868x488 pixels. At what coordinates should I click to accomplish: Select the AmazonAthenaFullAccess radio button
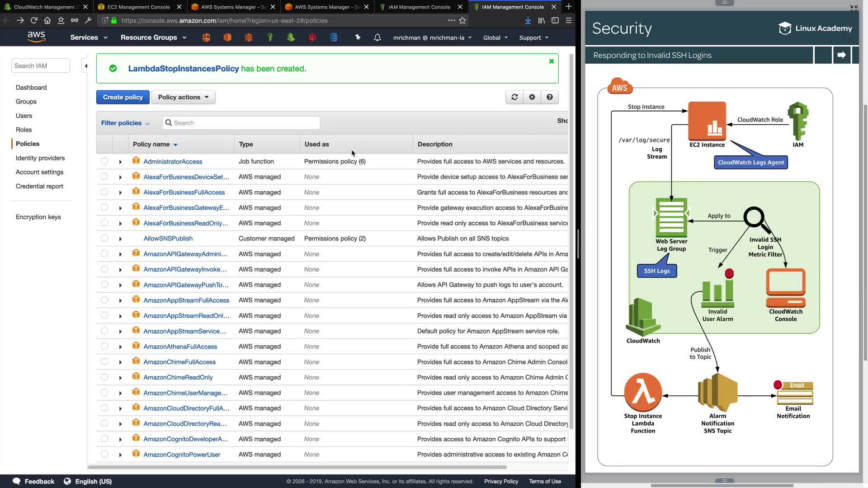(104, 347)
